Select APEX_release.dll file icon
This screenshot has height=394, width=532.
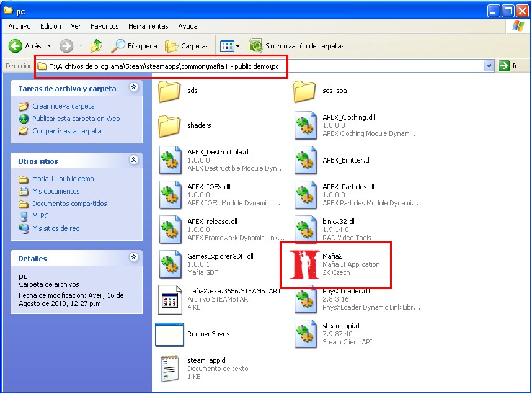coord(171,230)
